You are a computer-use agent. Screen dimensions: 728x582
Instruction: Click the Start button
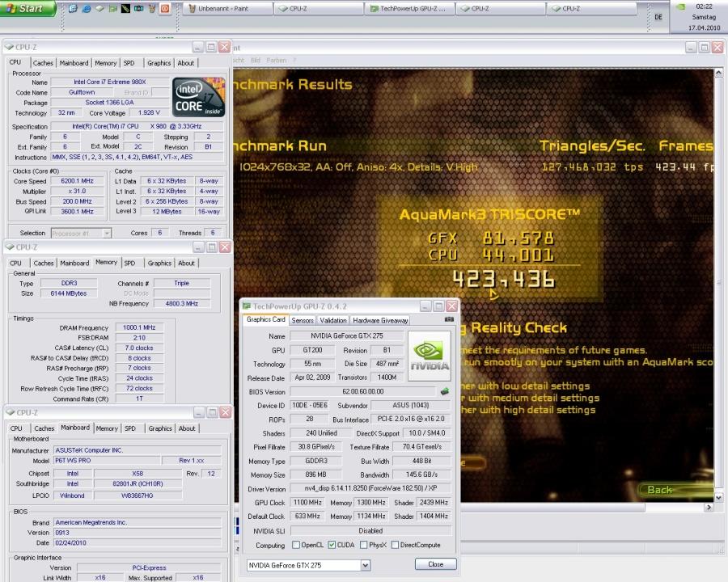(28, 8)
